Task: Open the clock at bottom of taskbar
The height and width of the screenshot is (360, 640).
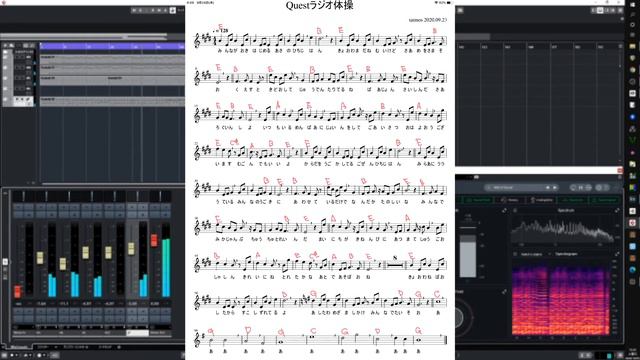Action: pyautogui.click(x=632, y=351)
